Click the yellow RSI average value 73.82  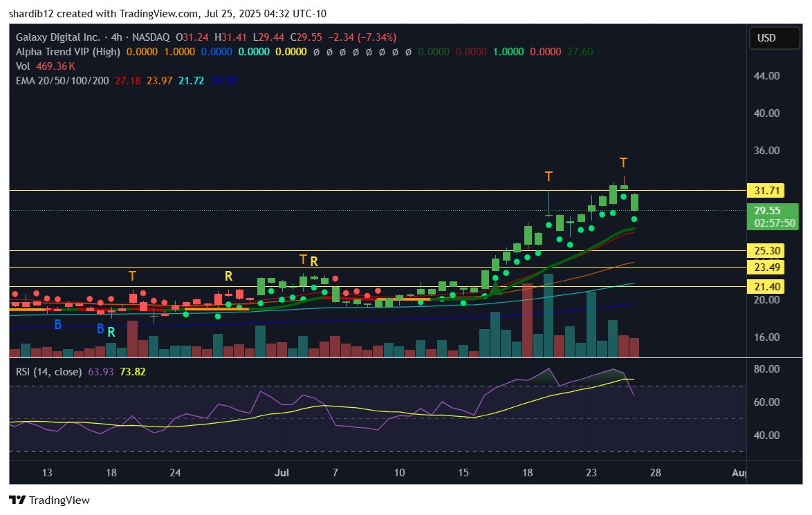pos(133,372)
